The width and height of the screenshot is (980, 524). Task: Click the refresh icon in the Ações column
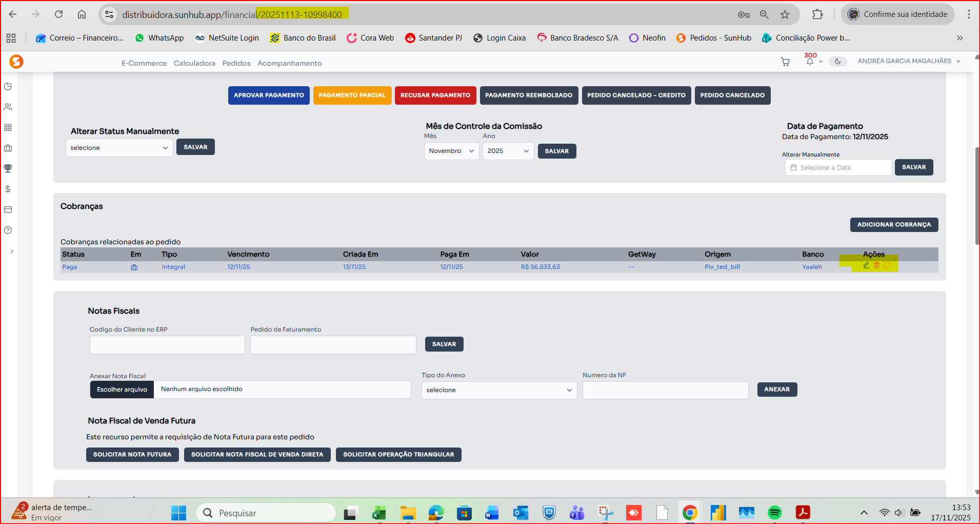(x=887, y=265)
